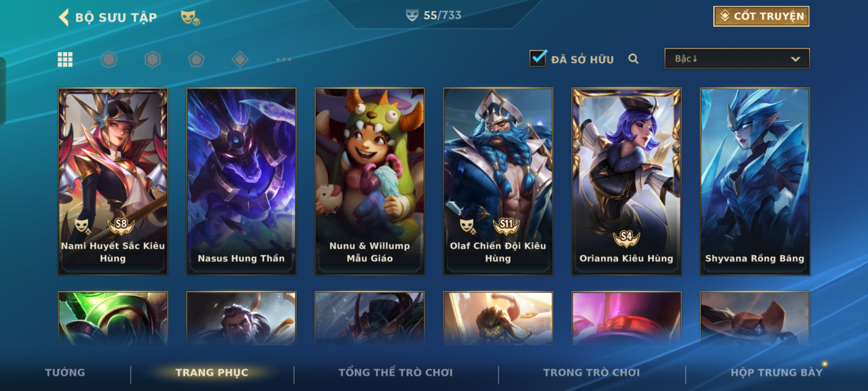The width and height of the screenshot is (868, 391).
Task: Click the dropdown chevron arrow
Action: coord(795,59)
